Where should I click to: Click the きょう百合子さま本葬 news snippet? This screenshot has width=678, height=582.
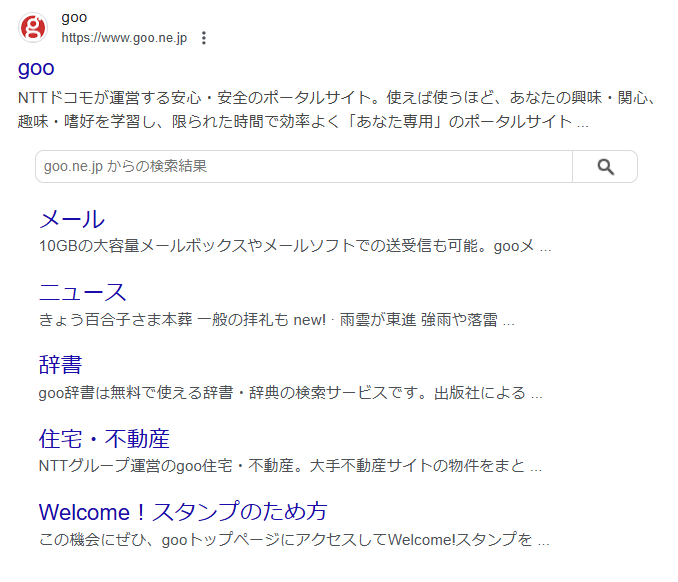[x=277, y=320]
